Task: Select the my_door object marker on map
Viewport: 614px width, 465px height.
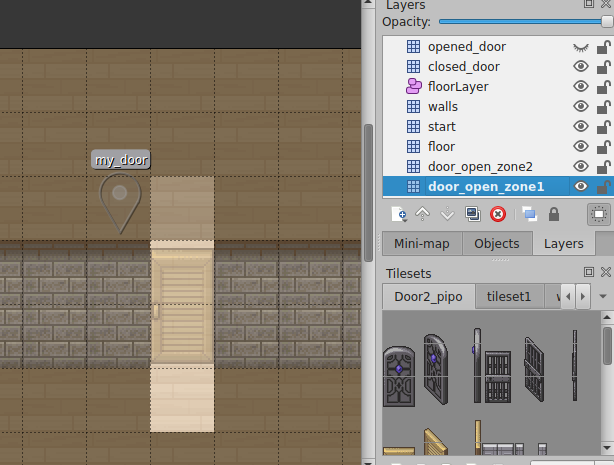Action: [120, 196]
